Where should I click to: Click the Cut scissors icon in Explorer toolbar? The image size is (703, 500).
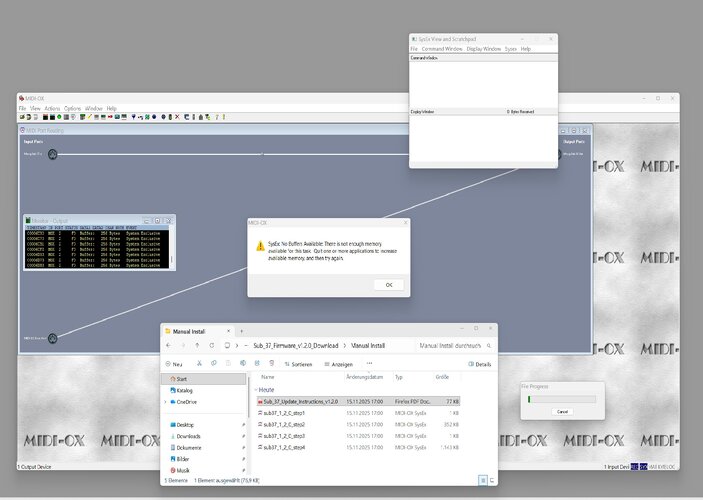pyautogui.click(x=200, y=364)
